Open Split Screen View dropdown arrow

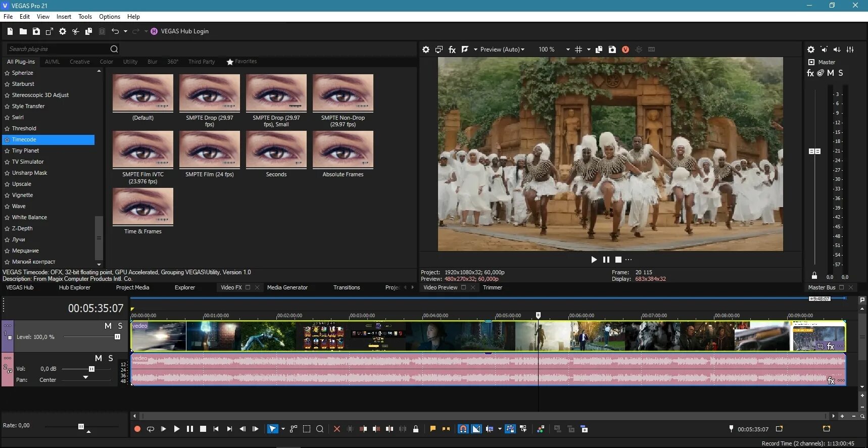[x=475, y=49]
